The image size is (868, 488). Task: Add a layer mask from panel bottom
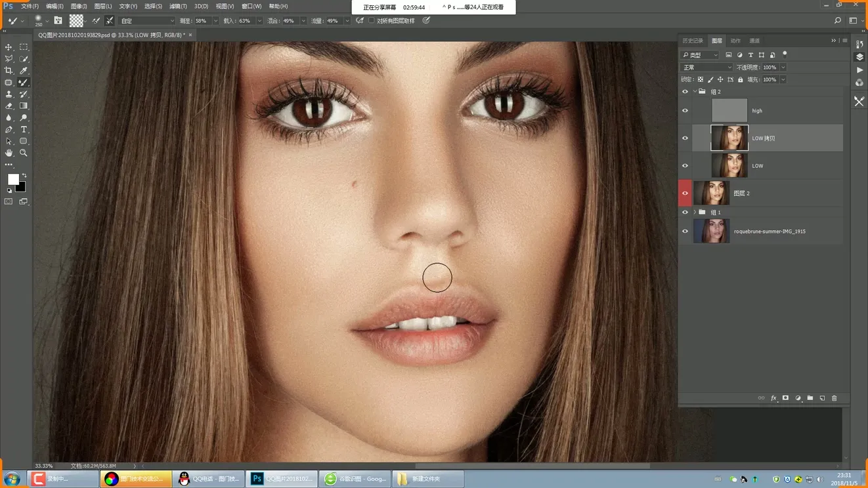[785, 398]
